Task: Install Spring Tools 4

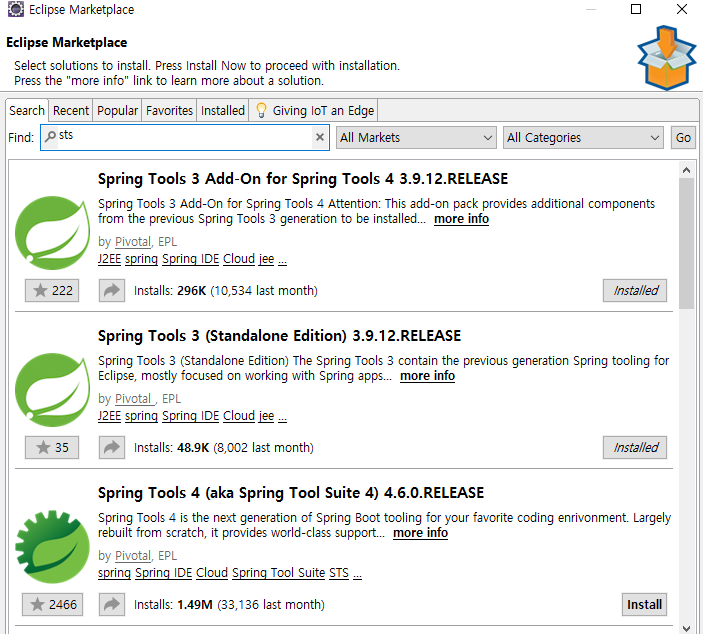Action: point(644,604)
